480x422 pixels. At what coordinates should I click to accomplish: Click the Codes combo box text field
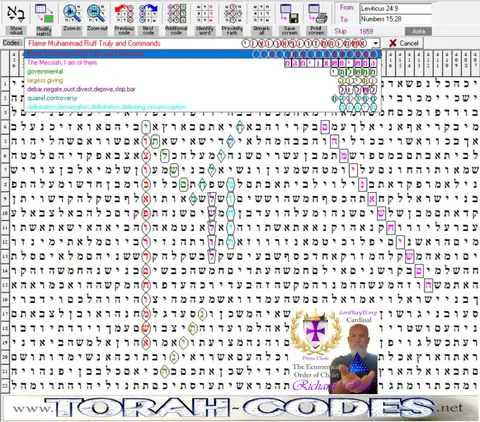[198, 43]
